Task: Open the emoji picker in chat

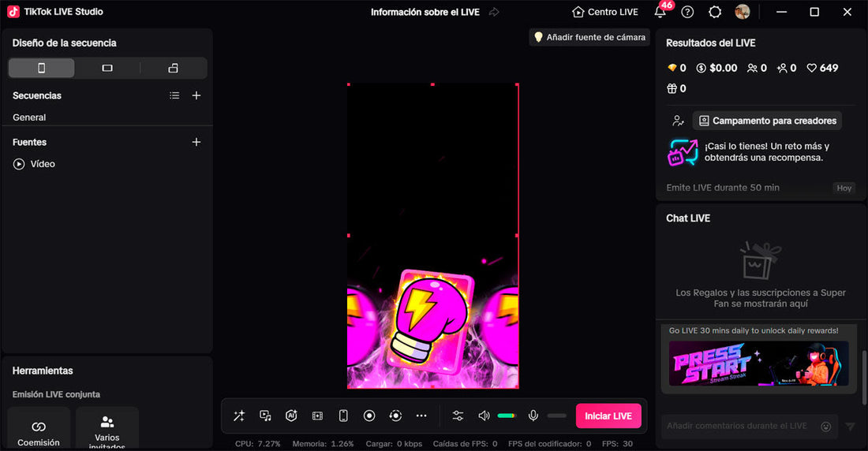Action: 826,427
